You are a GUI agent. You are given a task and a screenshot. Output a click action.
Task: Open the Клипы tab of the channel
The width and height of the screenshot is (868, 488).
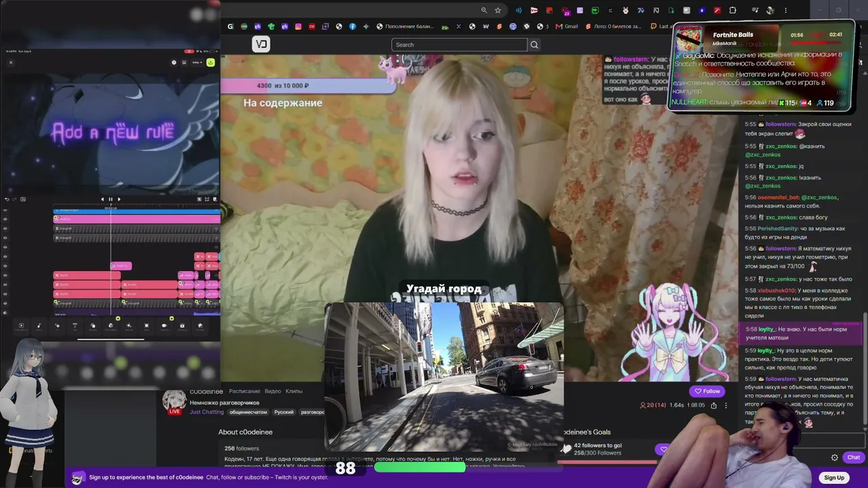tap(294, 391)
